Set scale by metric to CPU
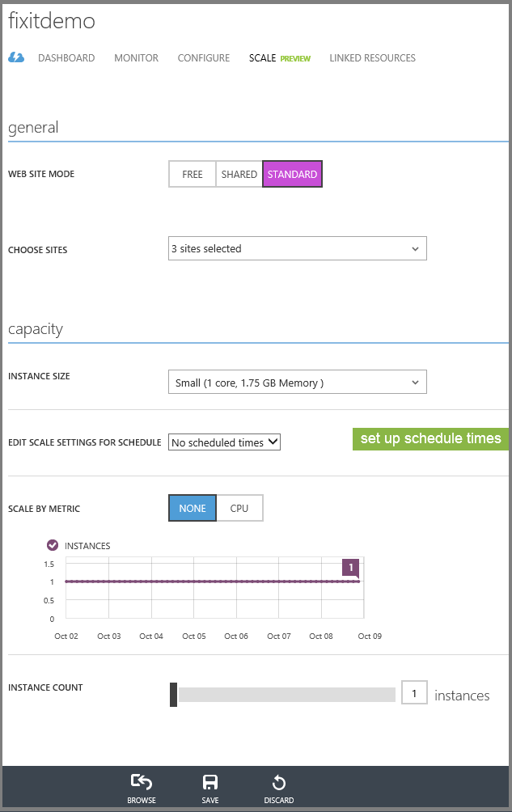 tap(239, 508)
